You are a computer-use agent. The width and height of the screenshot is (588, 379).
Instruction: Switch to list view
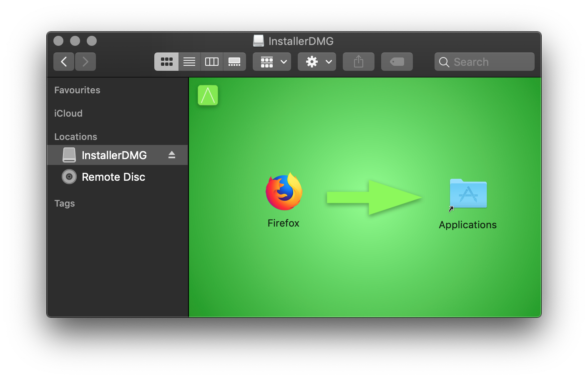tap(189, 62)
